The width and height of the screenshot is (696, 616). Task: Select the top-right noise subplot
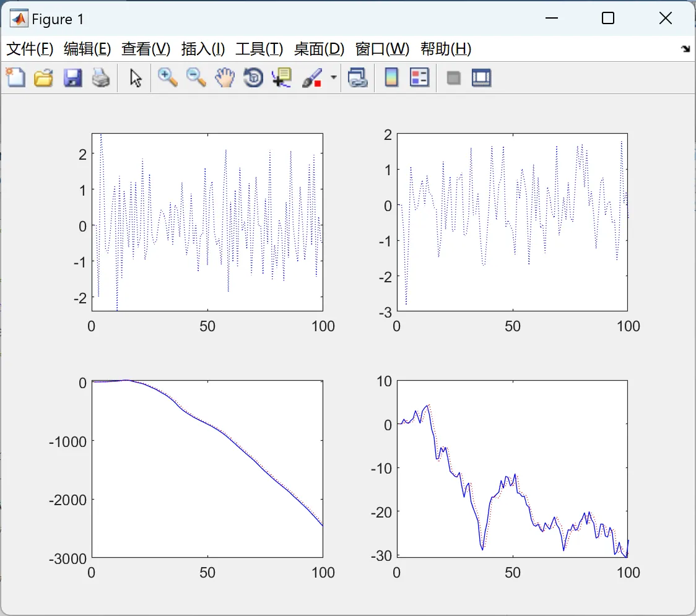(512, 222)
